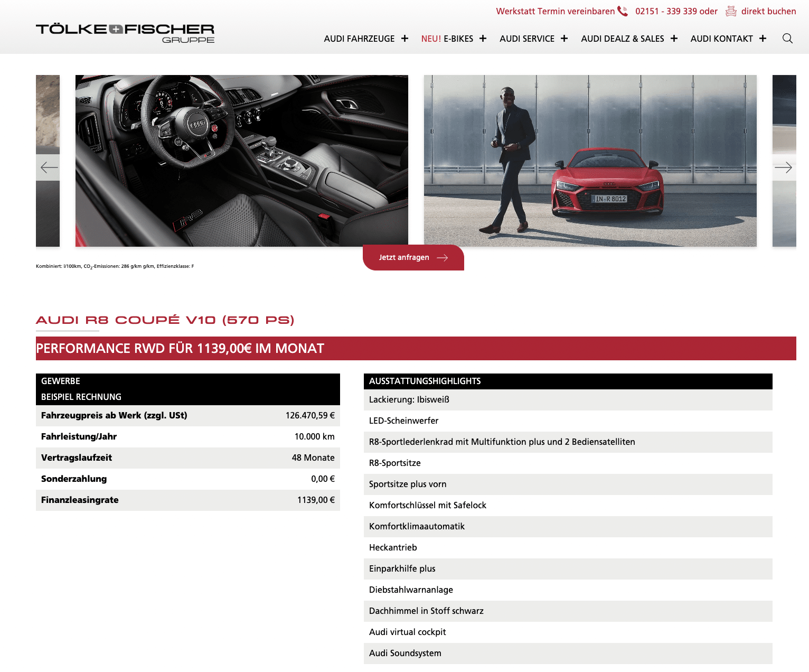This screenshot has width=809, height=672.
Task: Click the Sportsitze plus vorn row
Action: (x=568, y=484)
